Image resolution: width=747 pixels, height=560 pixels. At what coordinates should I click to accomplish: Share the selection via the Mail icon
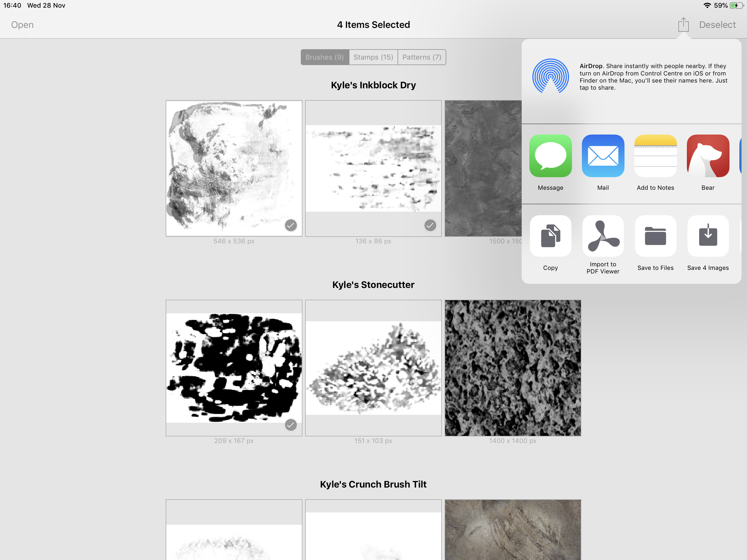[603, 156]
